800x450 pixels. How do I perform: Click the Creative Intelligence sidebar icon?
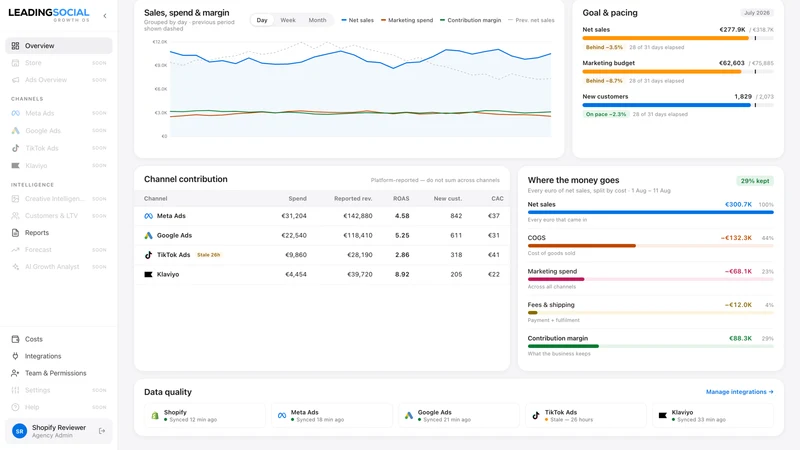(15, 198)
